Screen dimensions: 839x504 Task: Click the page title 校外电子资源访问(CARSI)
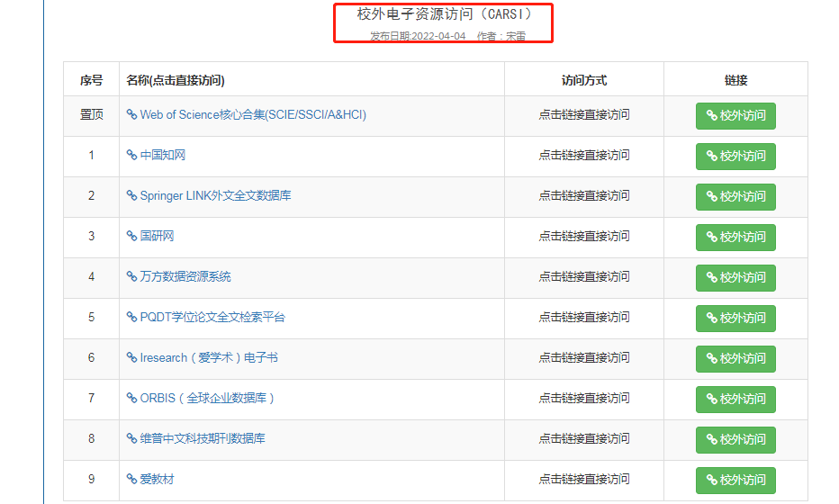tap(444, 14)
